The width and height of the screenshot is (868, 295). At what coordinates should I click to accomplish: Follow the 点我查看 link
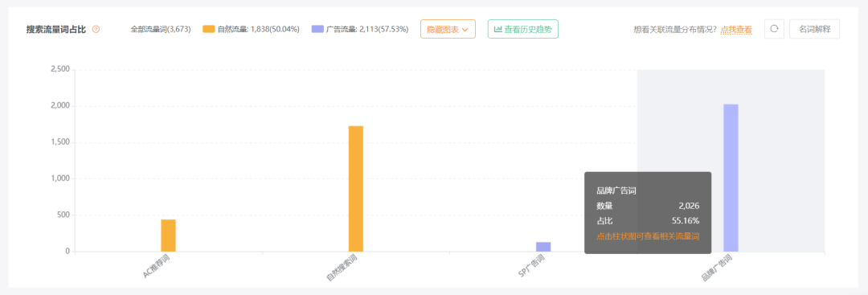click(x=736, y=29)
